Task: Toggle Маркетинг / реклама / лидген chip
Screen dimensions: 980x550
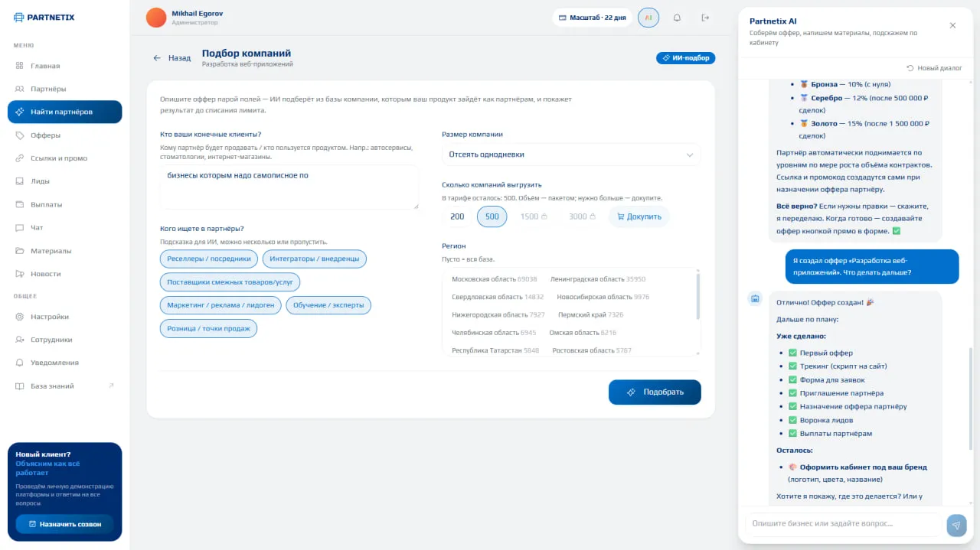Action: point(220,305)
